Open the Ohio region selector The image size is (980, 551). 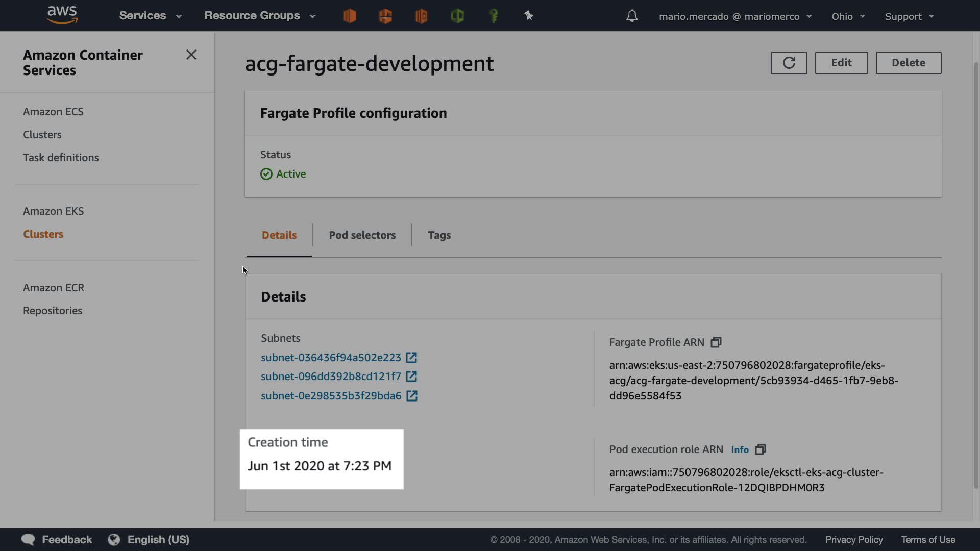pyautogui.click(x=848, y=16)
